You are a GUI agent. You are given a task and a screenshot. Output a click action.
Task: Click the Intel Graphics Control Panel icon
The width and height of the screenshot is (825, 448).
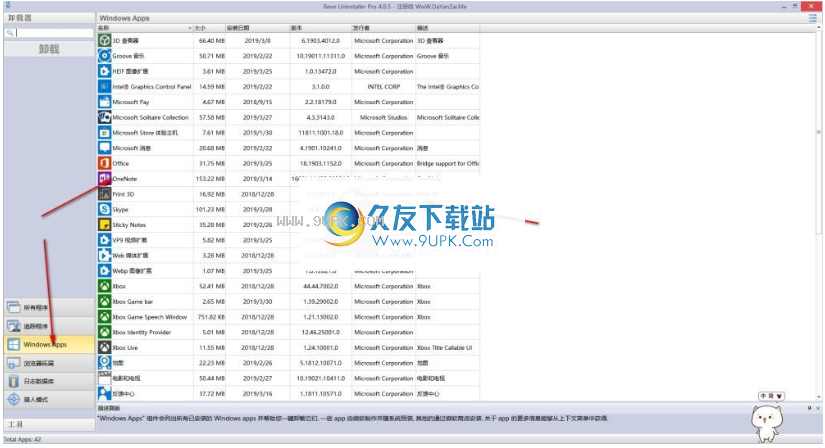point(105,86)
